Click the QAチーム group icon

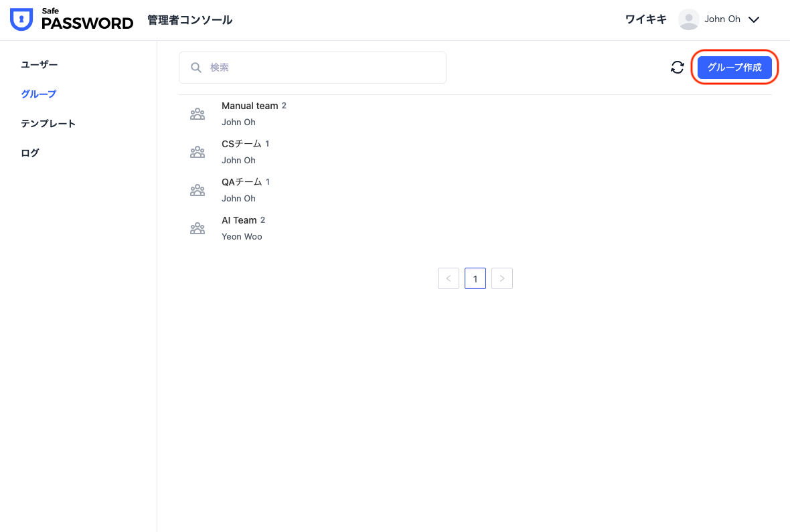(197, 191)
